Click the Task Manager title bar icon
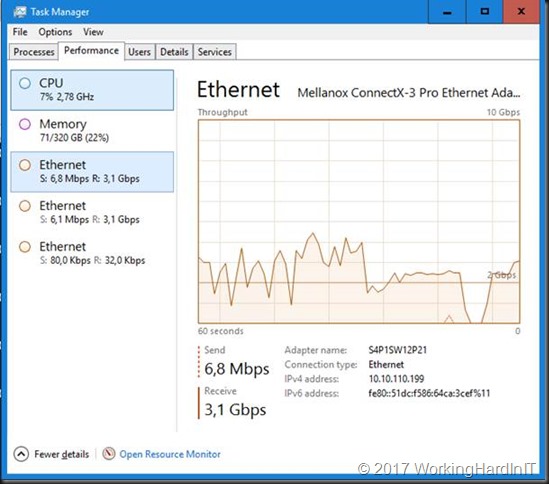549x484 pixels. pos(20,12)
